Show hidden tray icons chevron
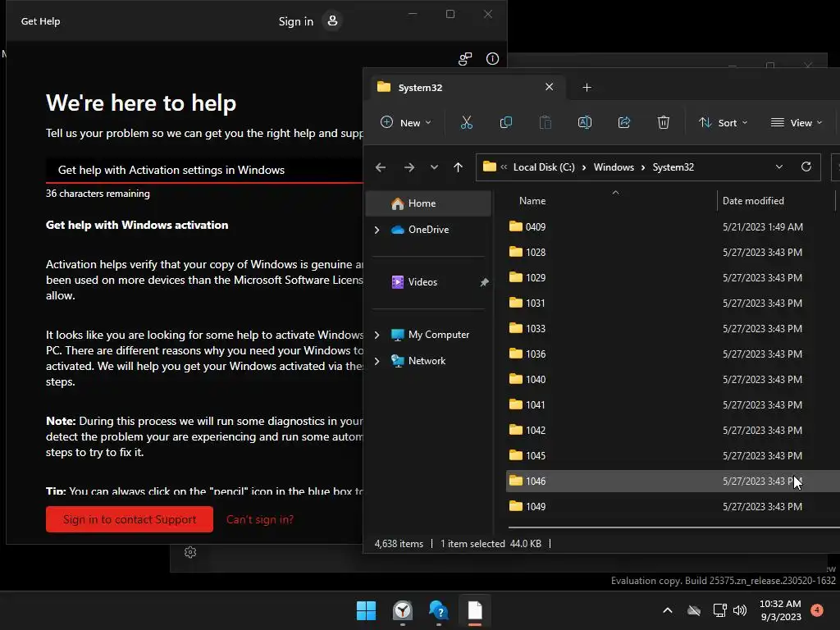The image size is (840, 630). click(x=668, y=610)
